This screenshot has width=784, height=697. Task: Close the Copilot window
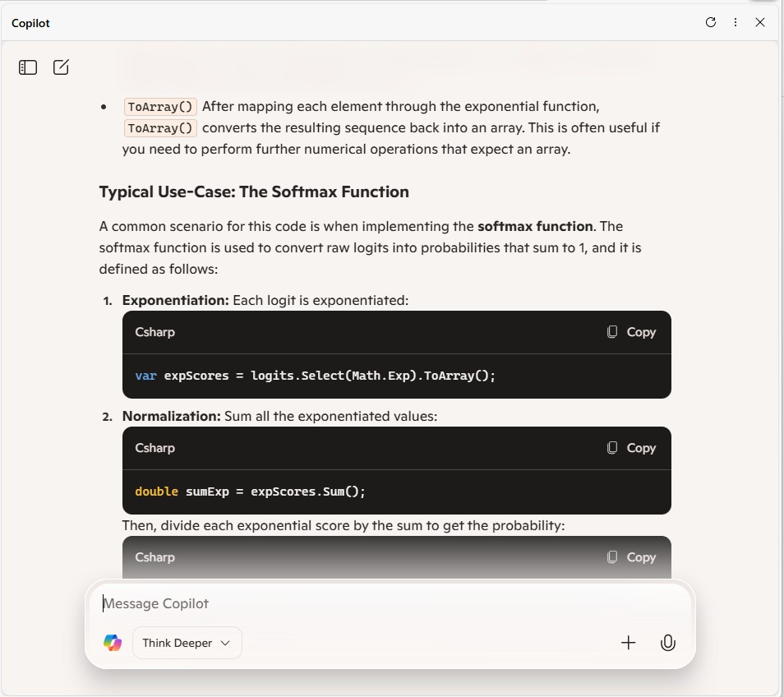(x=760, y=22)
